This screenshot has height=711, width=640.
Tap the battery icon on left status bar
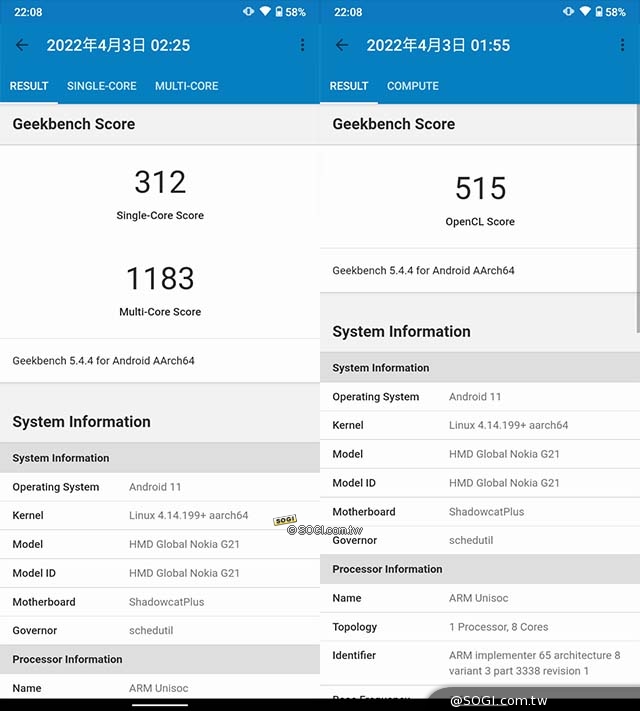pos(279,11)
